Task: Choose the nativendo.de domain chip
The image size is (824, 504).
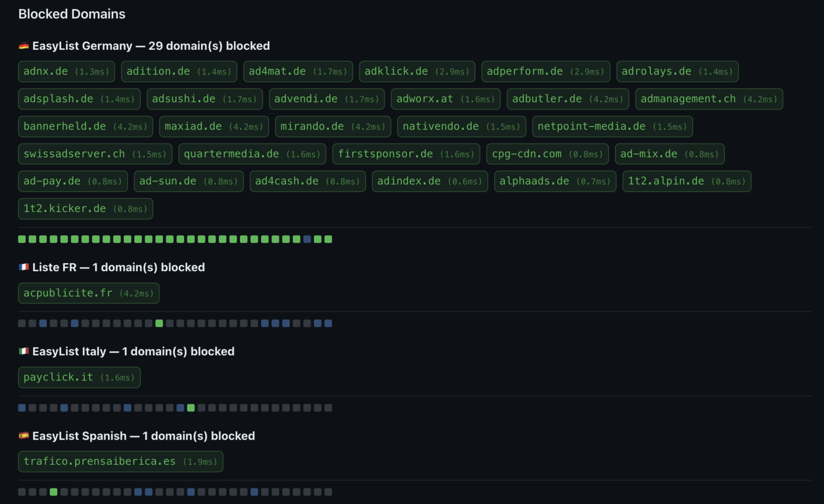Action: coord(462,127)
